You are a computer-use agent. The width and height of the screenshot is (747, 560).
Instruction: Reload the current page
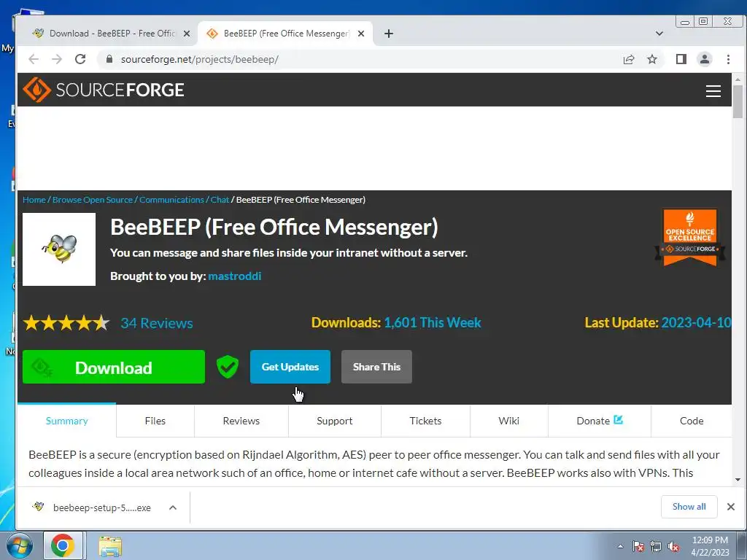tap(80, 59)
